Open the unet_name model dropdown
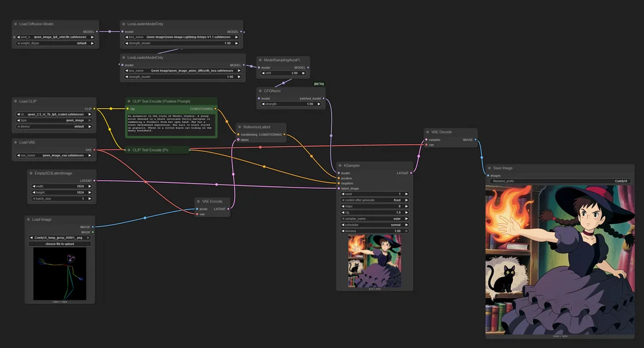 tap(55, 37)
